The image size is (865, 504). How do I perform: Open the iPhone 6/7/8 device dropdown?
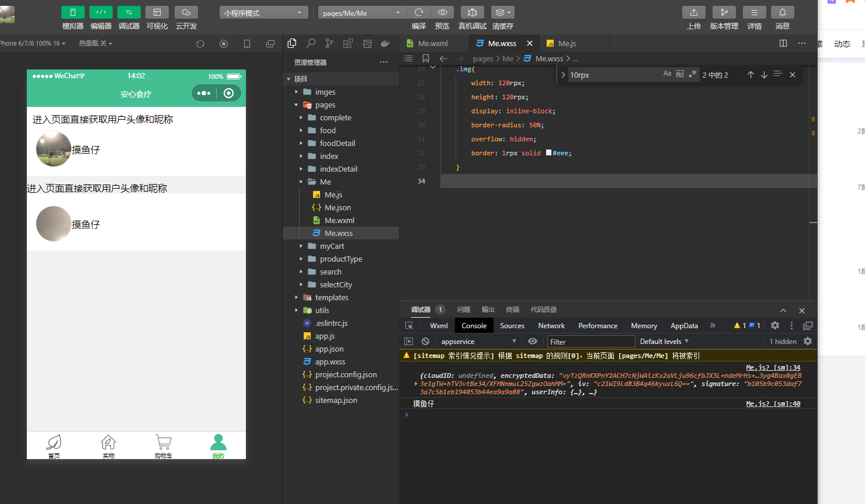32,43
